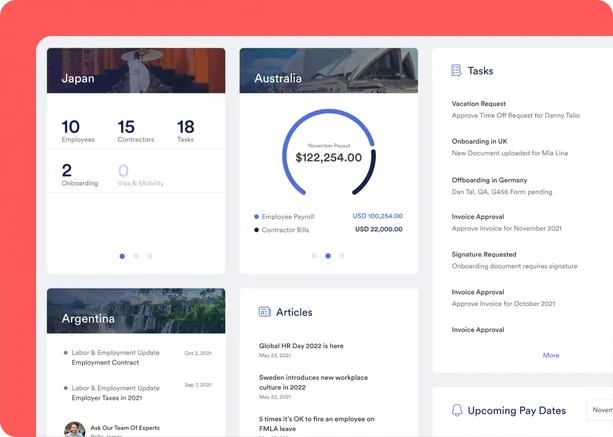
Task: Click 'Dan Tal, QA, G456 Form pending' text
Action: click(502, 192)
